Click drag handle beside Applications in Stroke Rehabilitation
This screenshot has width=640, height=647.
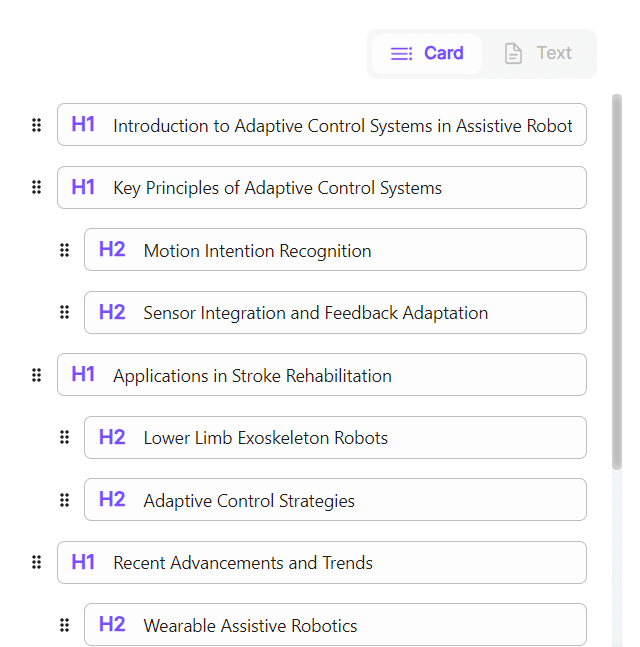(36, 375)
